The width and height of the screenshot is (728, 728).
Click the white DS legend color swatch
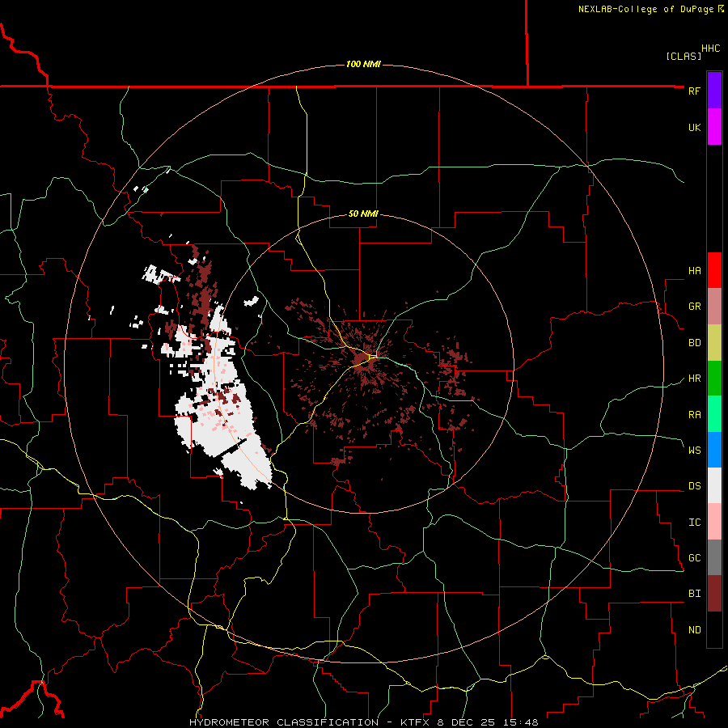pyautogui.click(x=714, y=485)
